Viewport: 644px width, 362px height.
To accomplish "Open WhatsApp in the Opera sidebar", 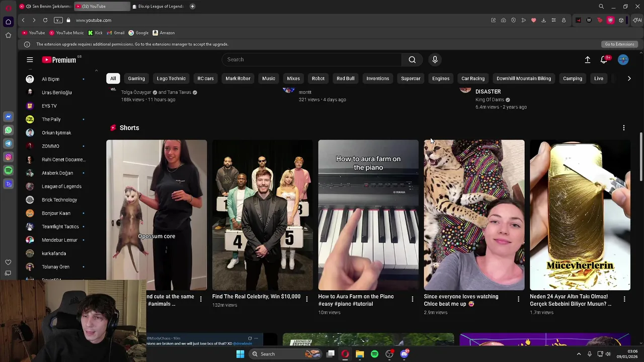I will pyautogui.click(x=8, y=130).
